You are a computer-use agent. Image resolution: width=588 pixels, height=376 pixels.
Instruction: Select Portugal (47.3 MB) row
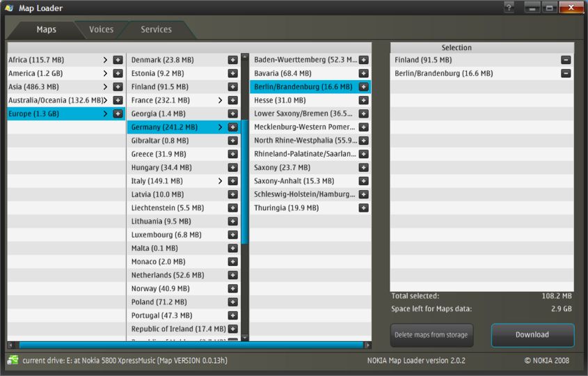[183, 315]
